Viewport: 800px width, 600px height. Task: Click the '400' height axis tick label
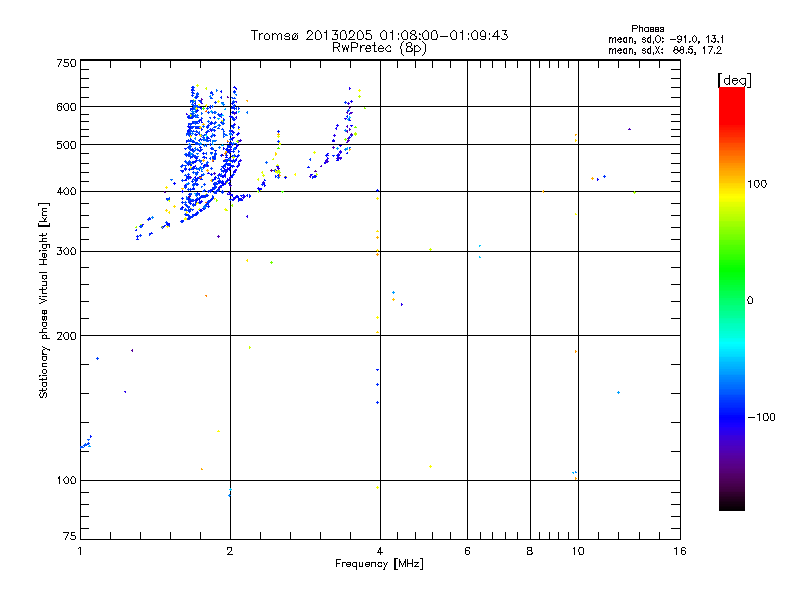point(66,191)
